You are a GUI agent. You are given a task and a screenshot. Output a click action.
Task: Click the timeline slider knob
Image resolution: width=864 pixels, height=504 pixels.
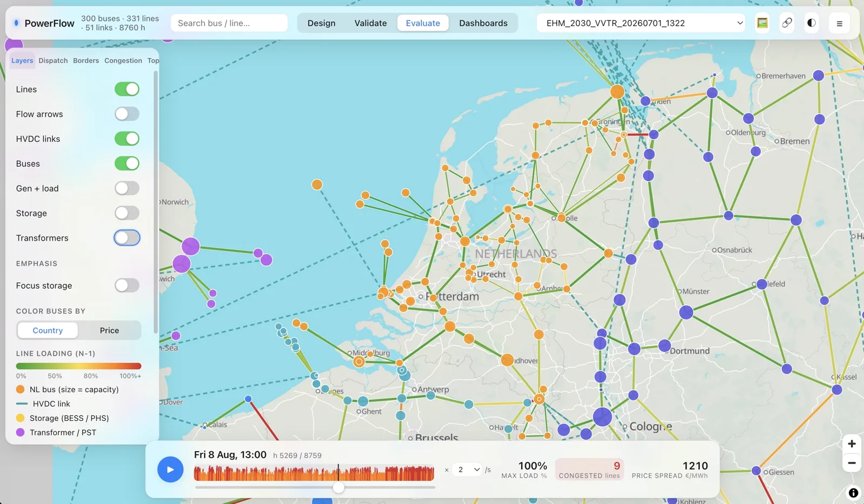[339, 488]
